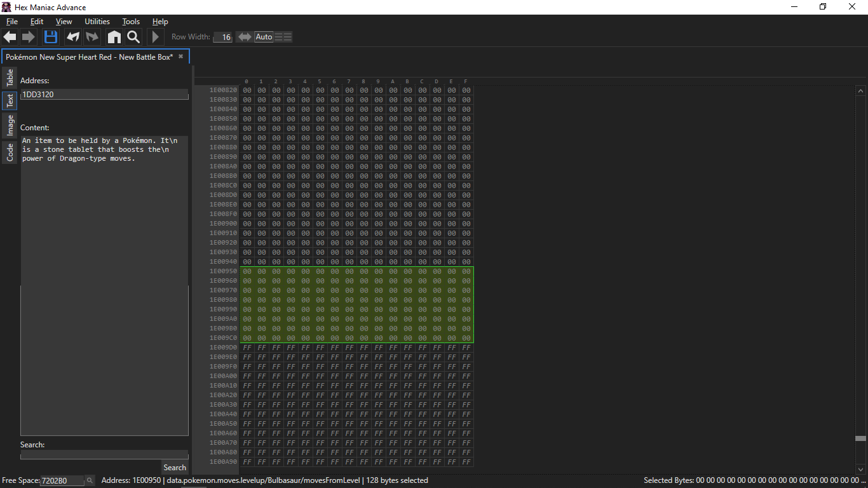The height and width of the screenshot is (488, 868).
Task: Toggle the double-arrow stretch row width button
Action: point(244,37)
